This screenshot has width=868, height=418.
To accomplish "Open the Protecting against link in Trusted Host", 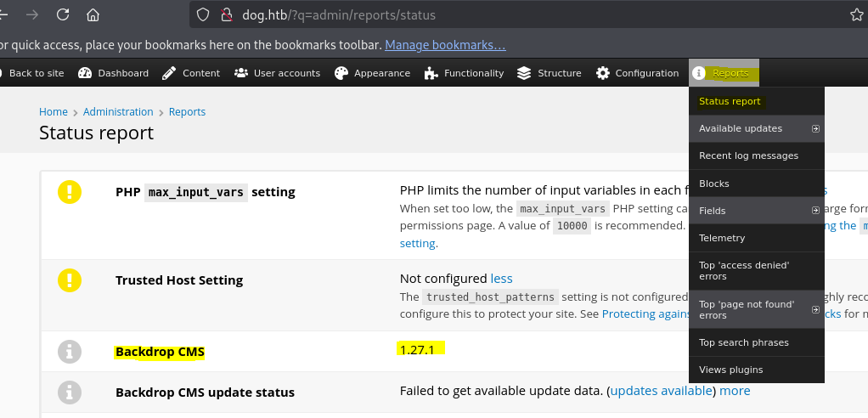I will coord(645,313).
